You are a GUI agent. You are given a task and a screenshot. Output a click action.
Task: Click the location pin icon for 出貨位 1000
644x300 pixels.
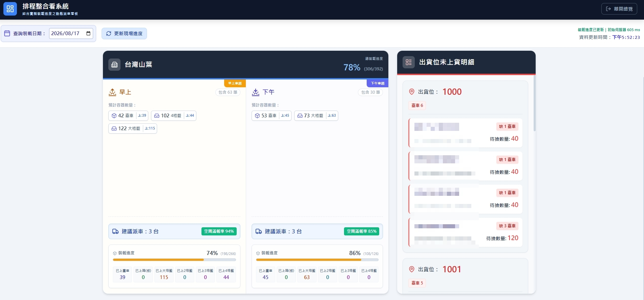point(412,92)
